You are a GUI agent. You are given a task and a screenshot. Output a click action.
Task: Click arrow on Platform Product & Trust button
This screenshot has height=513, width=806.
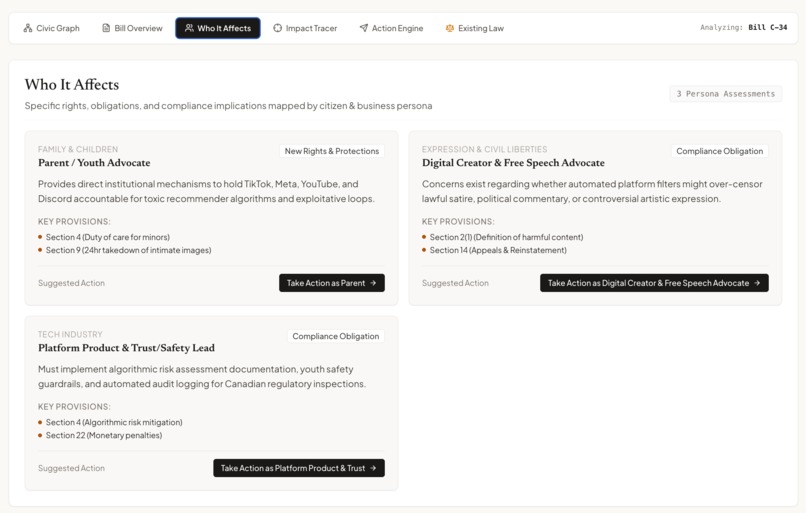(373, 468)
